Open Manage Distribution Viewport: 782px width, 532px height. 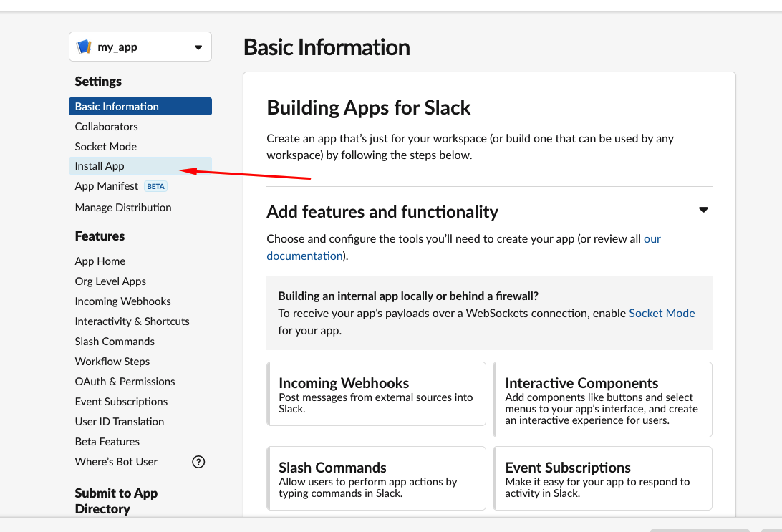tap(123, 208)
